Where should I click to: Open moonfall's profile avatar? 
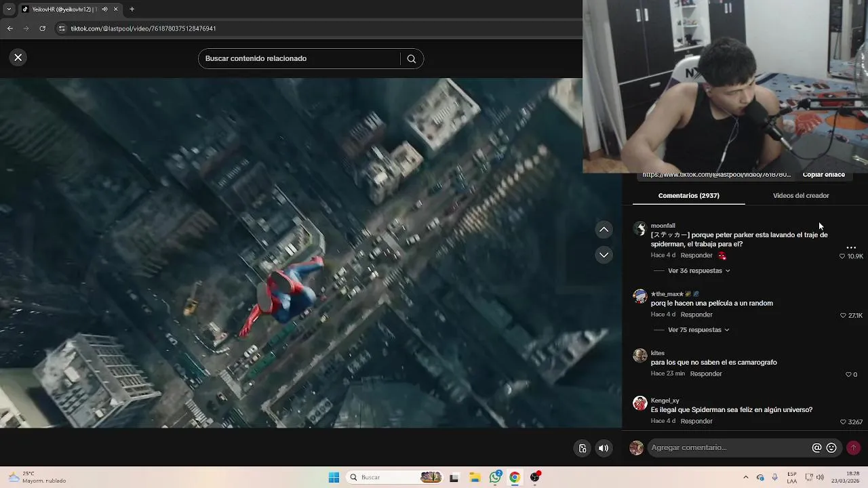[x=640, y=228]
